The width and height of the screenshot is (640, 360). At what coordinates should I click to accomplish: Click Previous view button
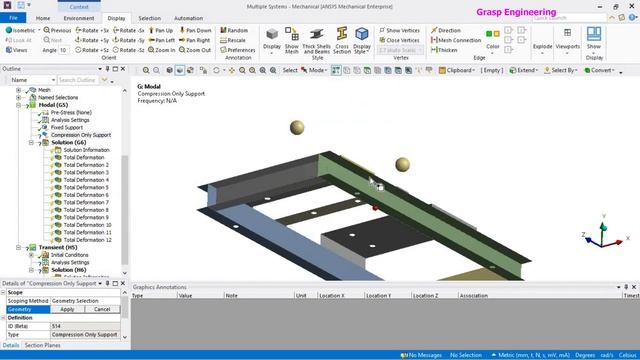pyautogui.click(x=58, y=30)
